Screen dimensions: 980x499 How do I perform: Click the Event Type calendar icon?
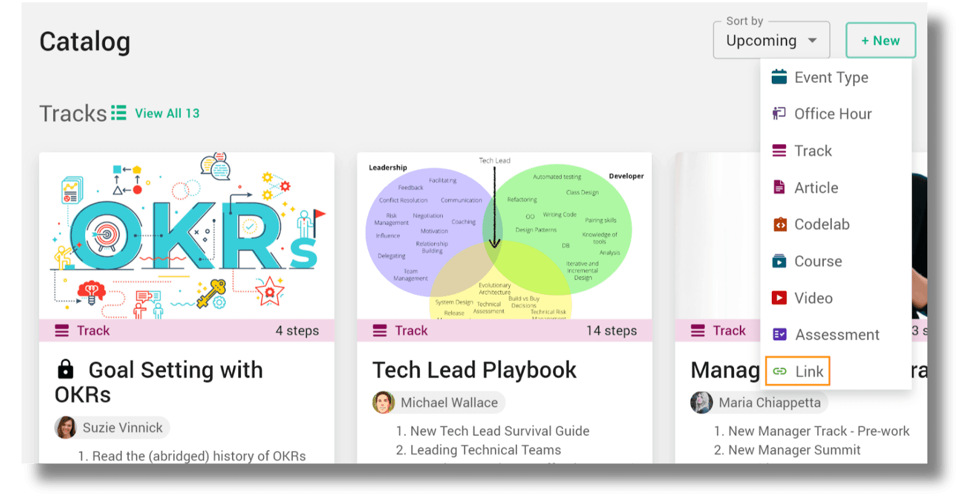click(x=779, y=77)
